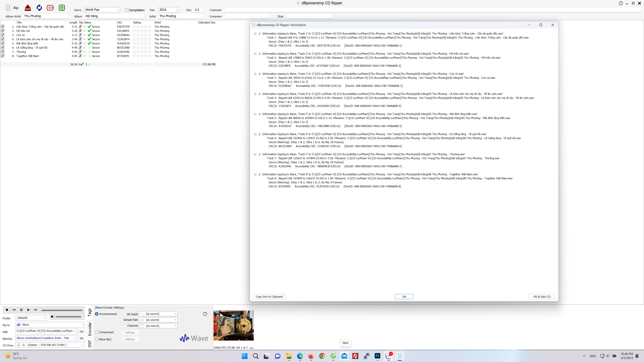Click OK & Eject CD button
Screen dimensions: 644x362
pyautogui.click(x=542, y=296)
